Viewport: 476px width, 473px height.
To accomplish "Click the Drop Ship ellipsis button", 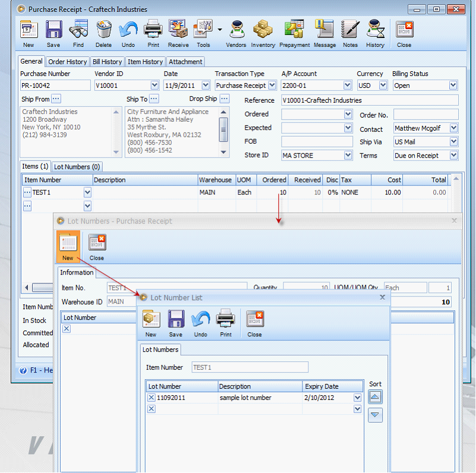I will pos(225,99).
